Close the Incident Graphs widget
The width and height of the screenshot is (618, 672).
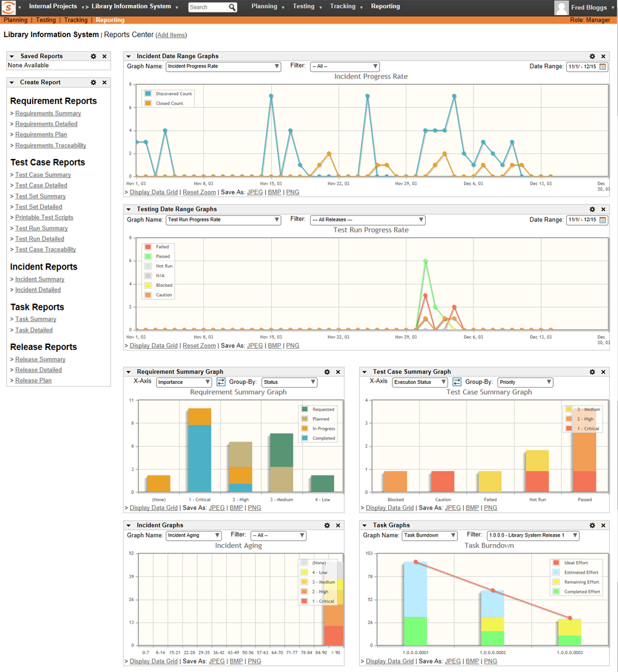(x=338, y=525)
